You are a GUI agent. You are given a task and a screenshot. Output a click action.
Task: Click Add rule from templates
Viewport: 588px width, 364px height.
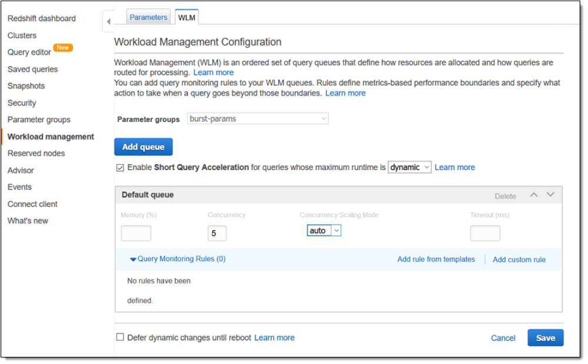(x=436, y=259)
